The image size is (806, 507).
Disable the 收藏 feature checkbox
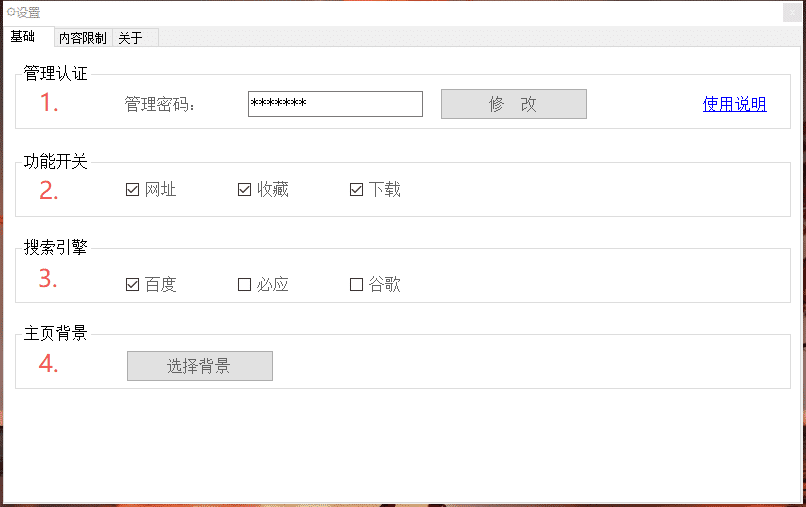click(244, 190)
